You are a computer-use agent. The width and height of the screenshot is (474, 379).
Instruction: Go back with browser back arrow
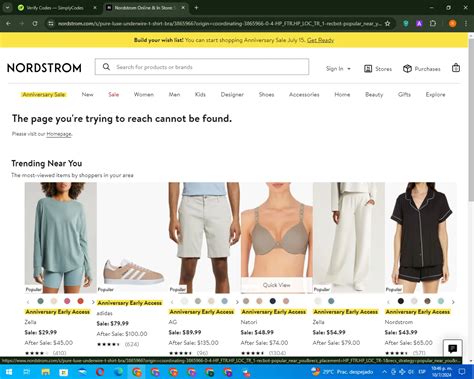pyautogui.click(x=9, y=24)
